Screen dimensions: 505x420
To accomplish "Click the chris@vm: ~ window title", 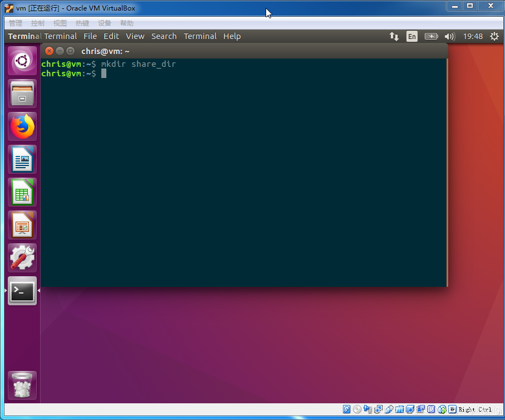I will pyautogui.click(x=105, y=51).
